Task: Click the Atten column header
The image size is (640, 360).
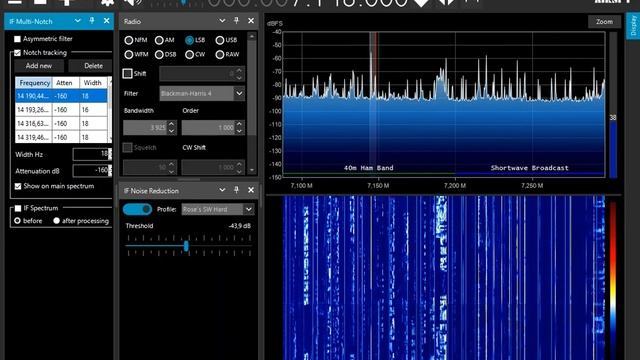Action: click(65, 83)
